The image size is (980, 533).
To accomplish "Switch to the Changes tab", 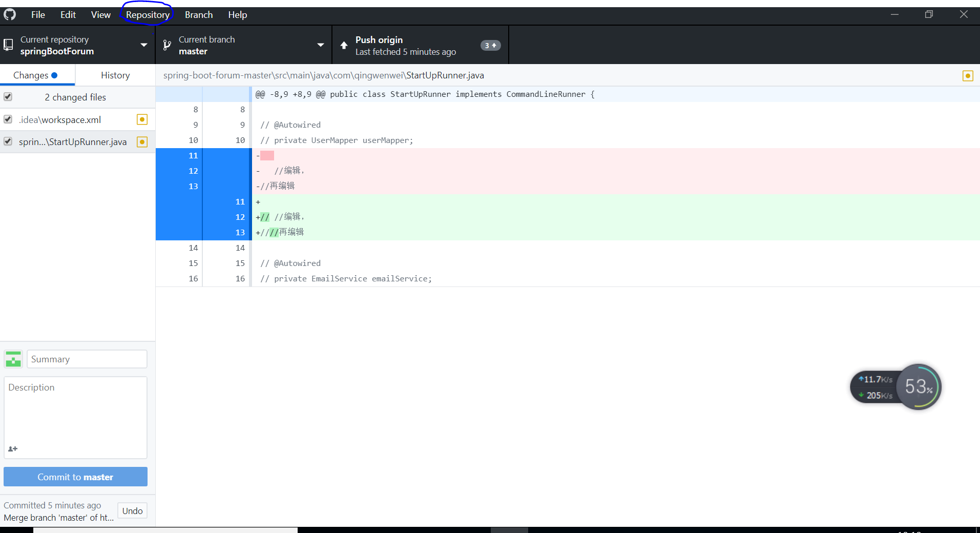I will [37, 75].
